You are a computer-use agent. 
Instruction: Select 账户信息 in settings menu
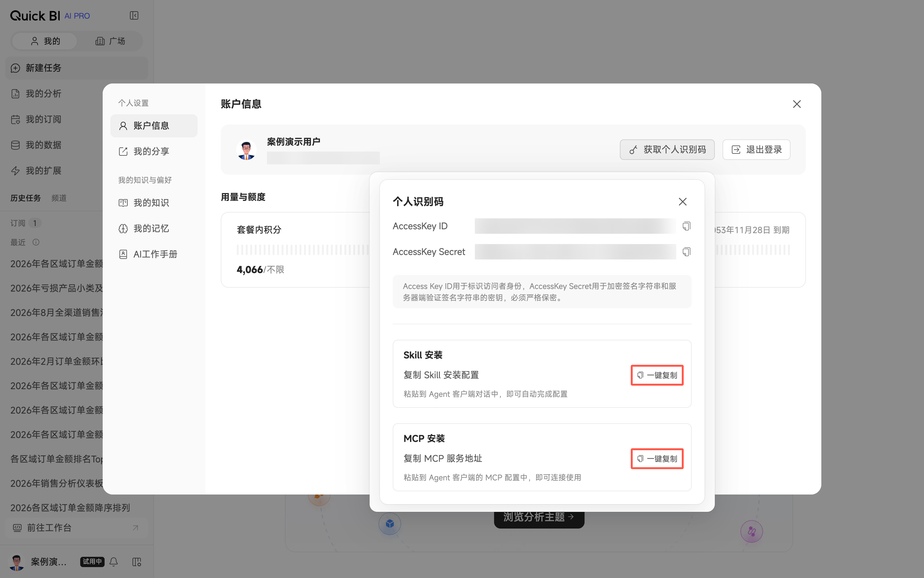point(154,126)
